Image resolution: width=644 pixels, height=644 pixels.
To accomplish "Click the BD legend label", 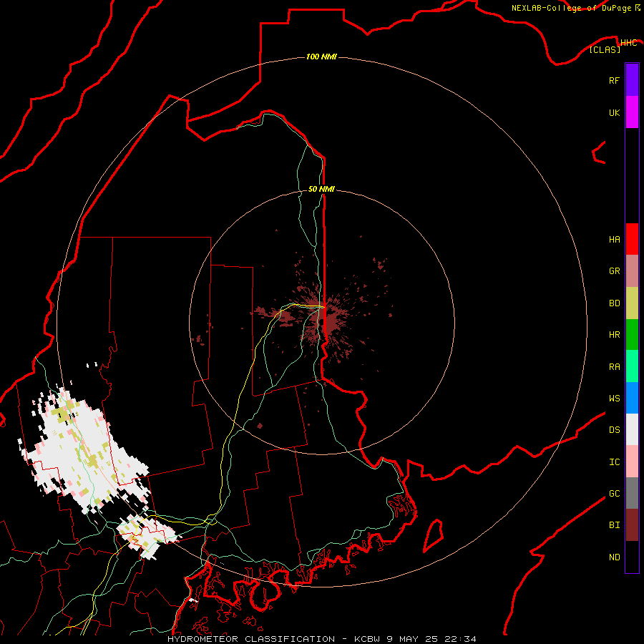I will (x=614, y=303).
